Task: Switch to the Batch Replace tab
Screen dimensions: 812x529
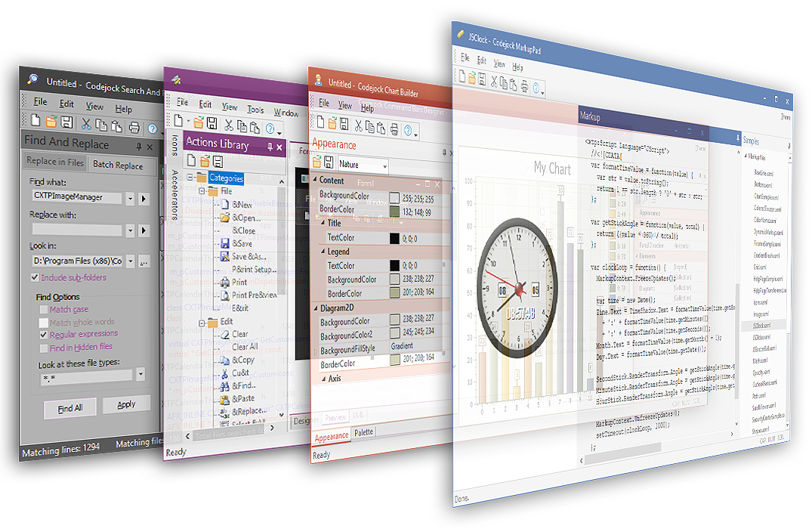Action: click(x=118, y=166)
